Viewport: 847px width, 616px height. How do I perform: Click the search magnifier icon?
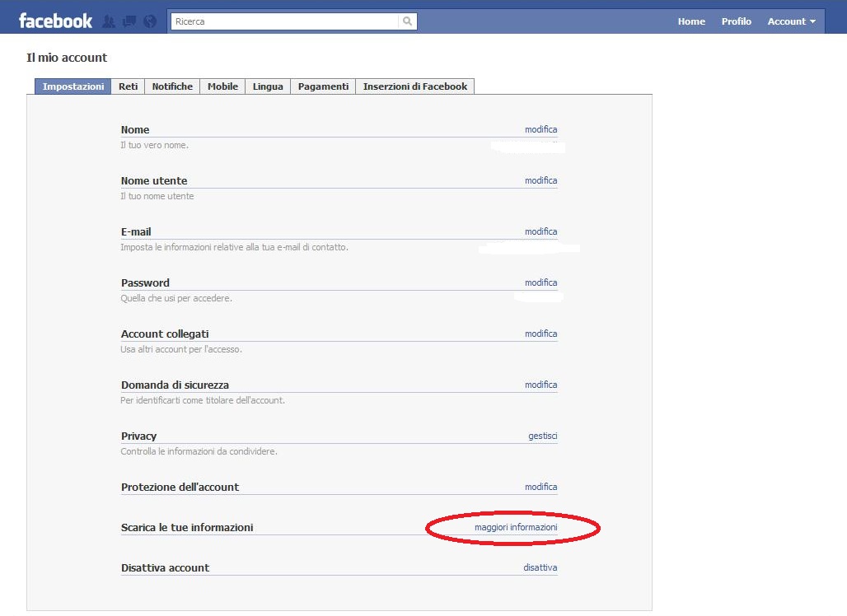tap(407, 21)
